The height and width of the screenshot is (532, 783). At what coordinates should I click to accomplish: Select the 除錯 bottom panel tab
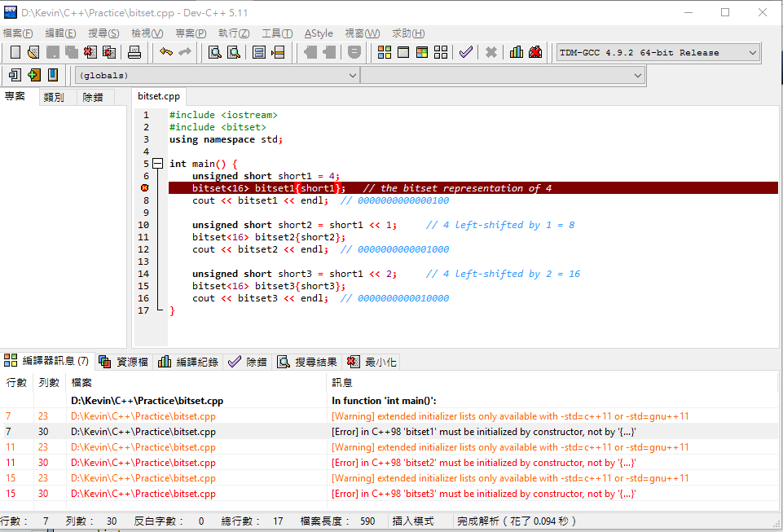pyautogui.click(x=248, y=362)
